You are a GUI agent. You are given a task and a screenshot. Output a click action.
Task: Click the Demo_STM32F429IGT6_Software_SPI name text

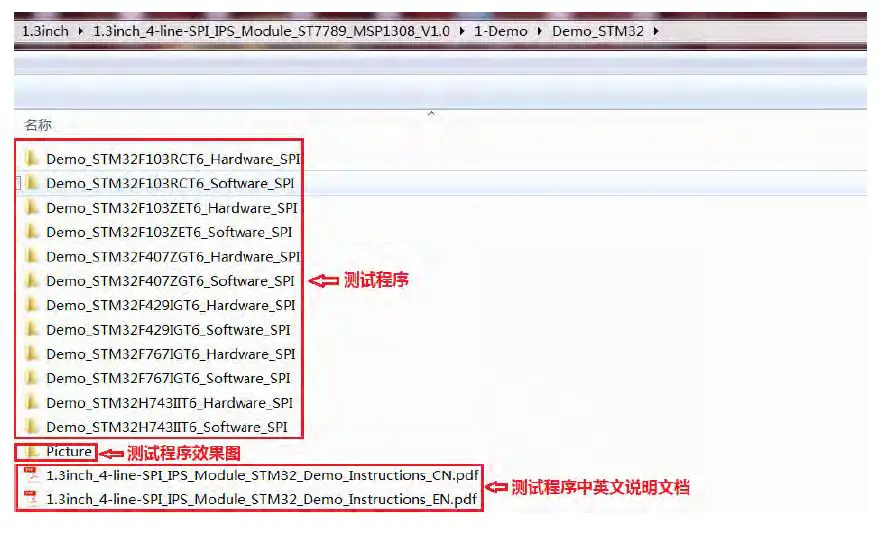tap(168, 330)
